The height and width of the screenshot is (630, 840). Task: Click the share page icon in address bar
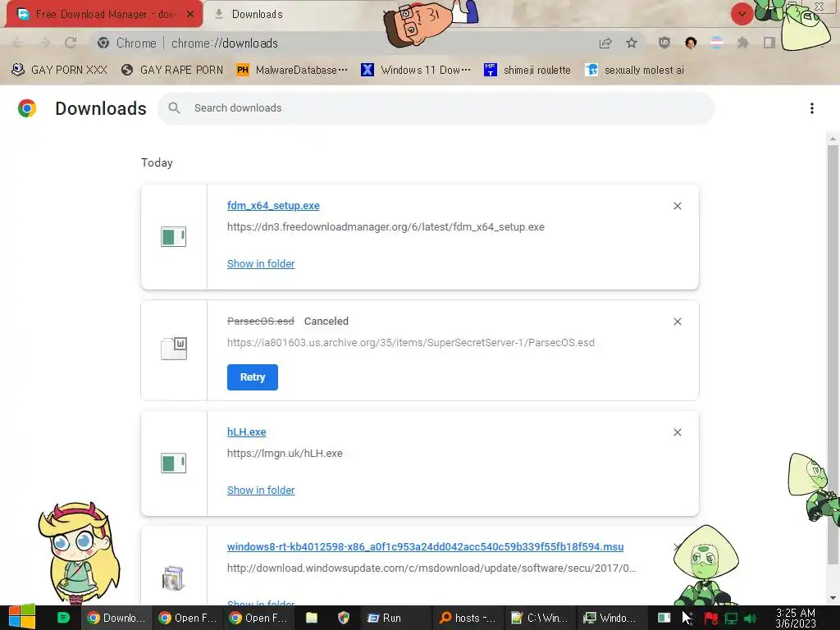(605, 43)
